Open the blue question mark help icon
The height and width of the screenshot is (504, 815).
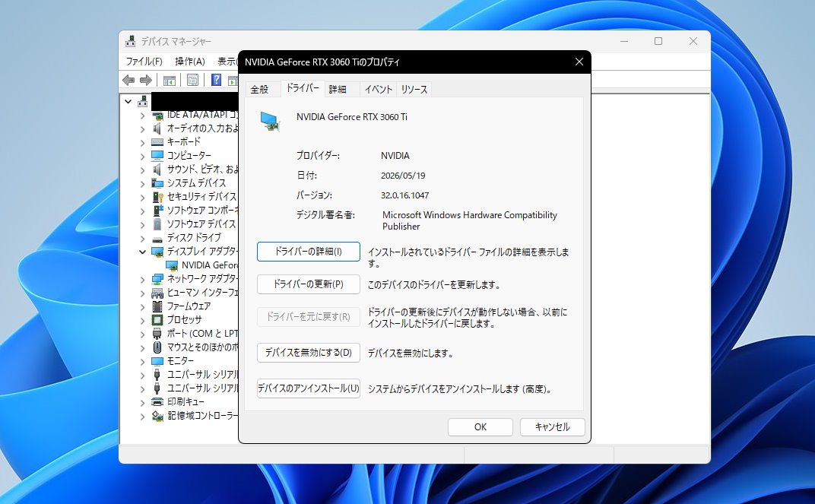coord(216,80)
